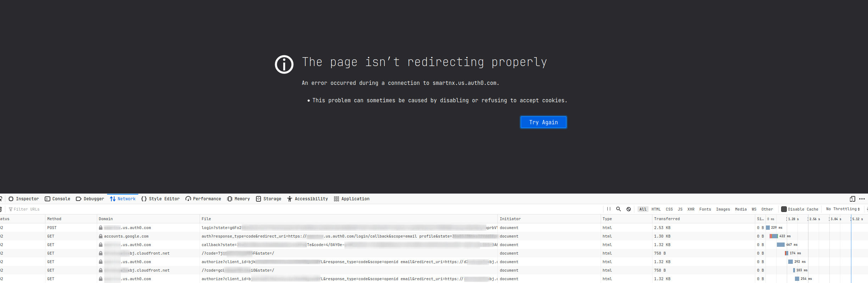
Task: Click the funnel icon in Filter URLs
Action: click(x=11, y=209)
